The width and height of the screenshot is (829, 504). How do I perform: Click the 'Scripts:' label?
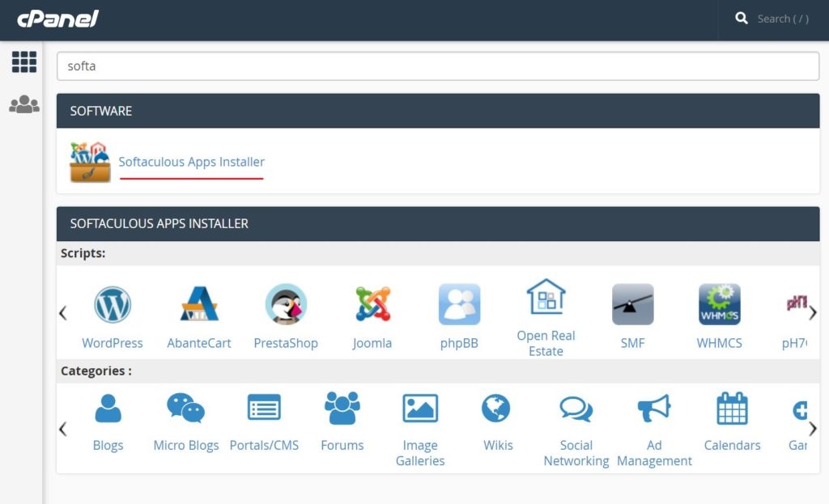(x=83, y=253)
